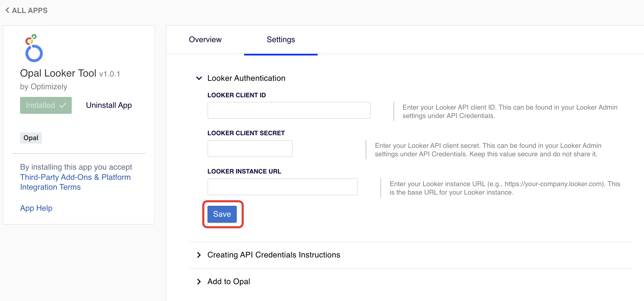Click the Looker Client ID input field
The image size is (644, 301).
[288, 110]
